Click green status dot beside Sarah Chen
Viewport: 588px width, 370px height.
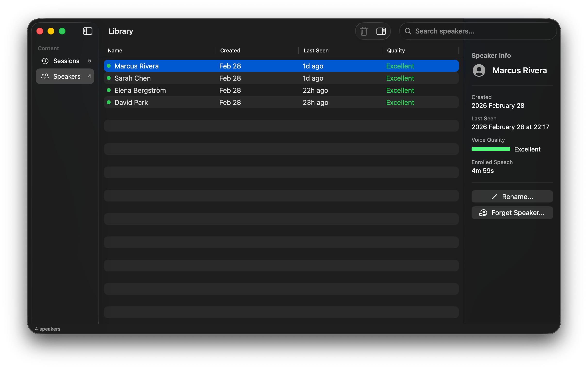click(x=109, y=78)
